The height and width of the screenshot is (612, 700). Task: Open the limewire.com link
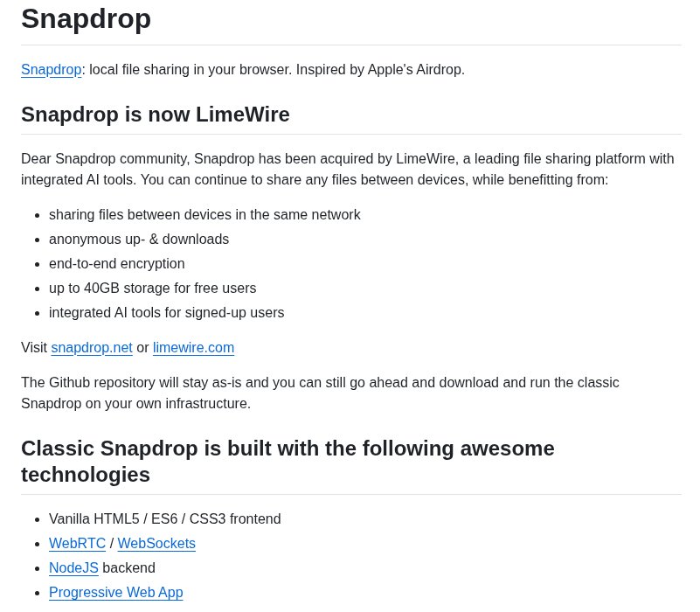click(193, 348)
